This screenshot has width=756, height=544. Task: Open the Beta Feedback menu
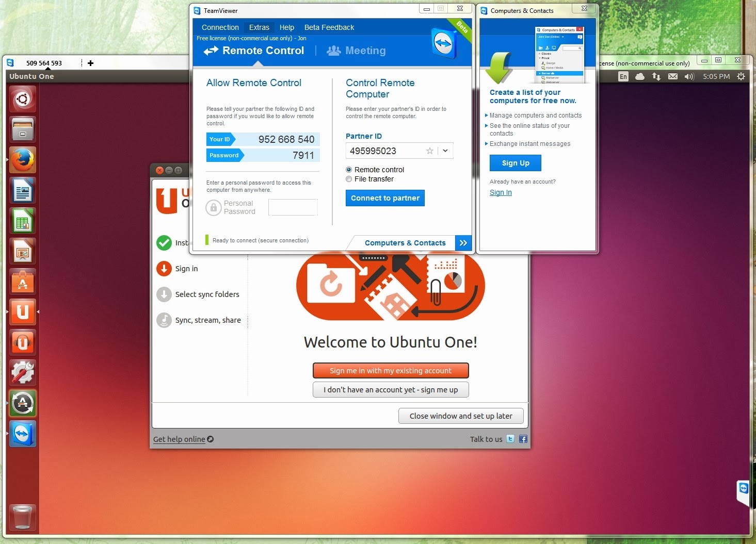click(x=329, y=27)
